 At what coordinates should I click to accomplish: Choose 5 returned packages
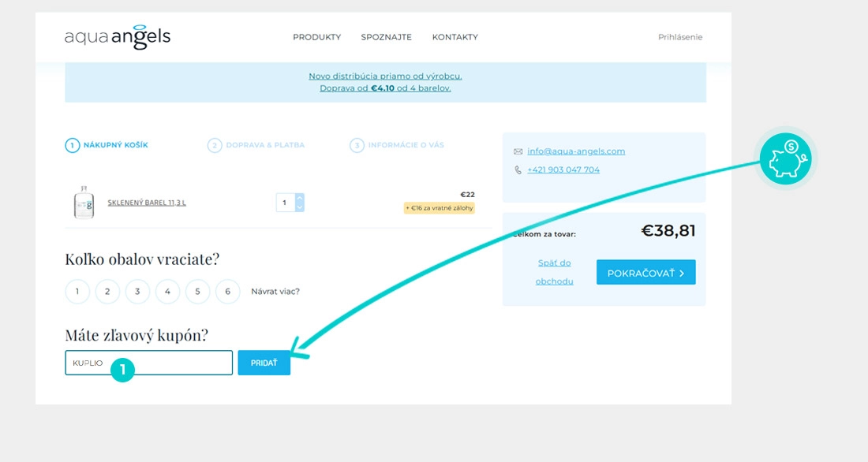[x=197, y=292]
